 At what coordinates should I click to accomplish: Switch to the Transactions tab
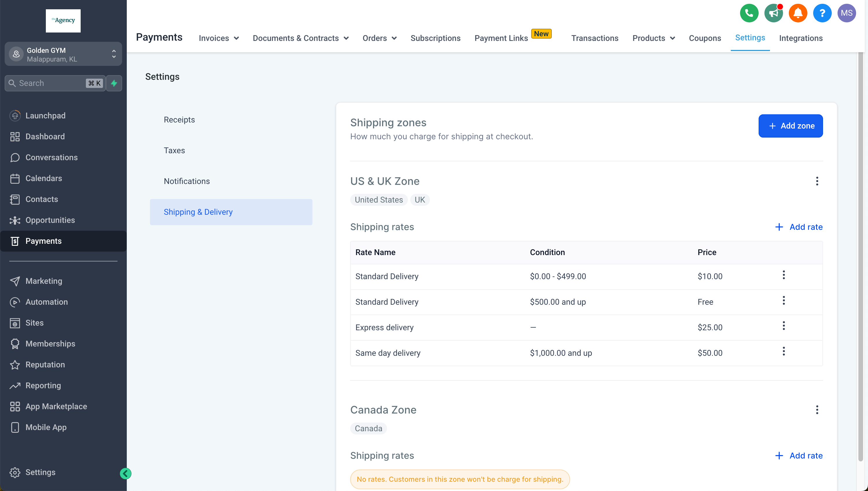[595, 38]
